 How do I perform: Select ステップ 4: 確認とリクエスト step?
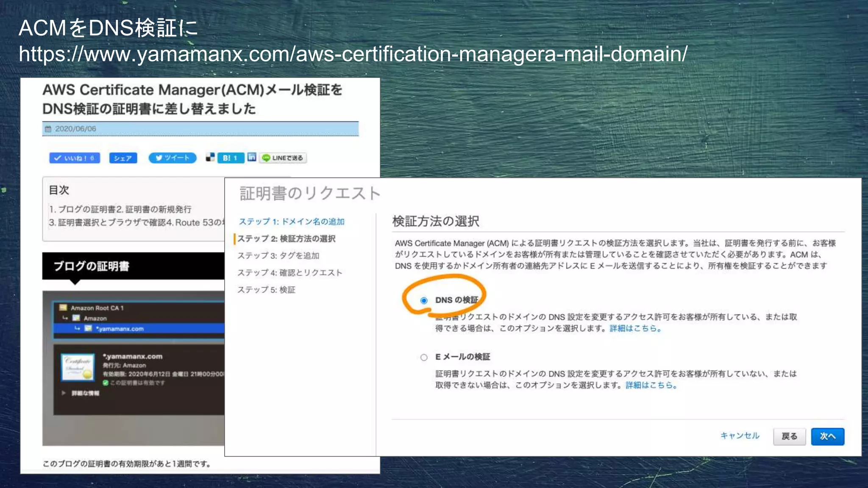point(289,272)
